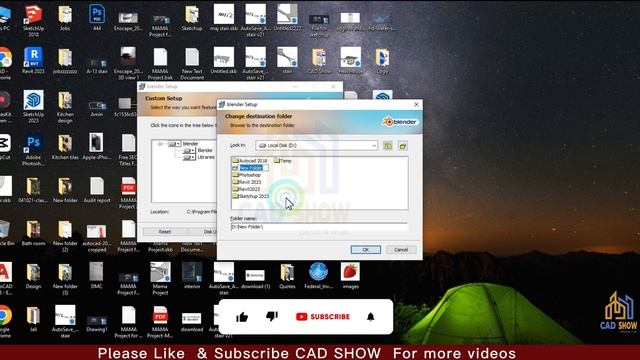
Task: Open MAMA Project.bak file icon
Action: click(x=160, y=63)
